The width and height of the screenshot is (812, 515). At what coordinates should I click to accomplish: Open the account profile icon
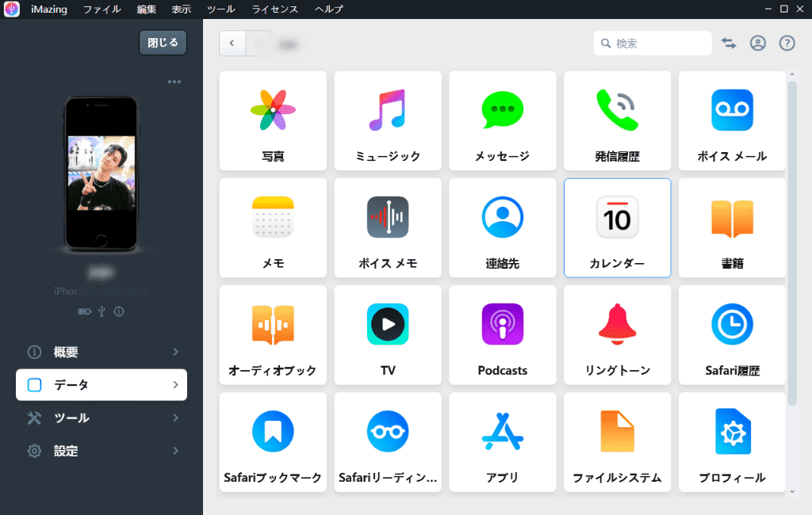757,44
